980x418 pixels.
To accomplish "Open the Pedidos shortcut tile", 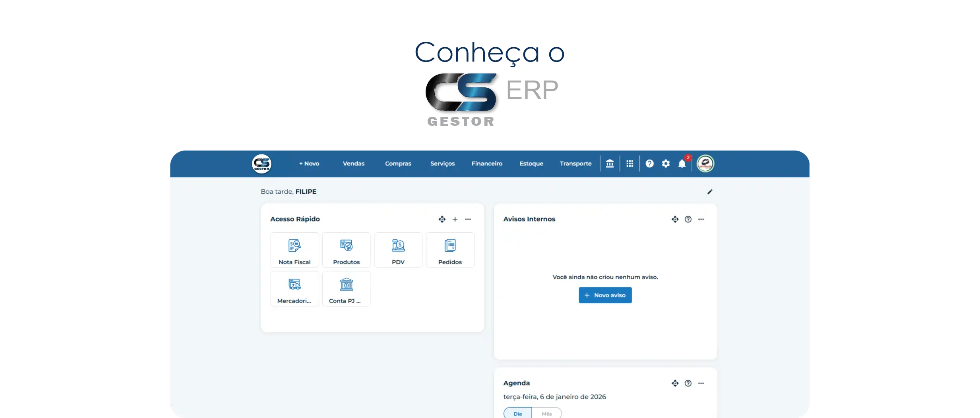I will coord(450,250).
